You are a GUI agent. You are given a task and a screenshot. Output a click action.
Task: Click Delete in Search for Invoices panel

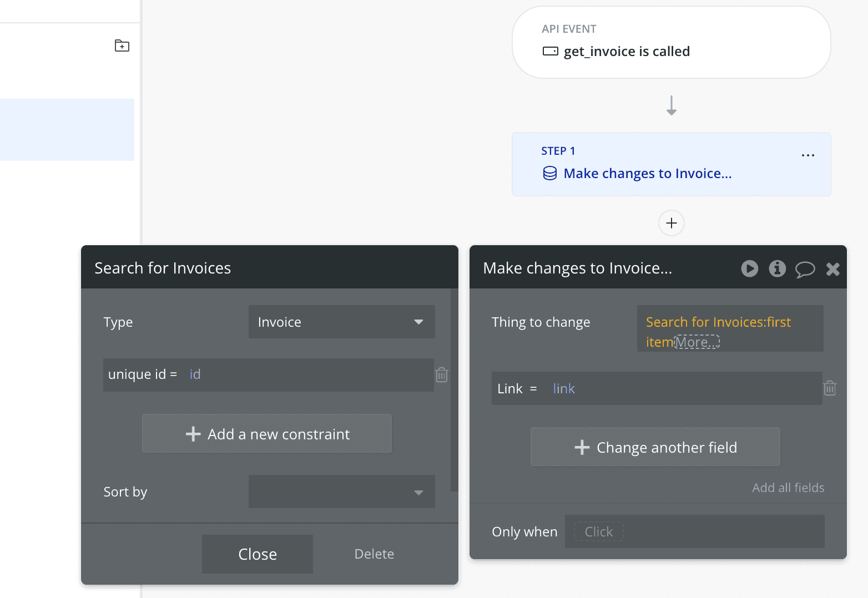click(374, 554)
